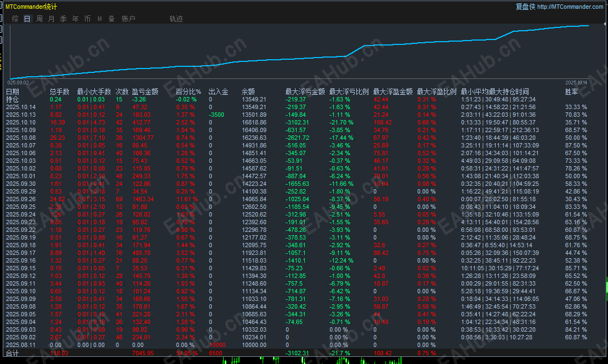Screen dimensions: 608x364
Task: Switch to the 综 summary tab
Action: pyautogui.click(x=15, y=19)
